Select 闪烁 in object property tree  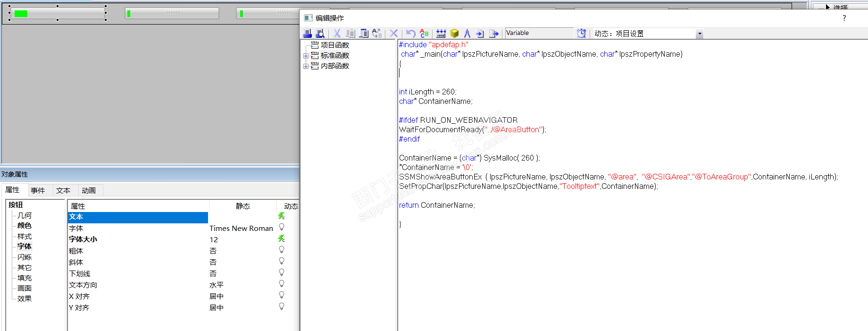25,257
